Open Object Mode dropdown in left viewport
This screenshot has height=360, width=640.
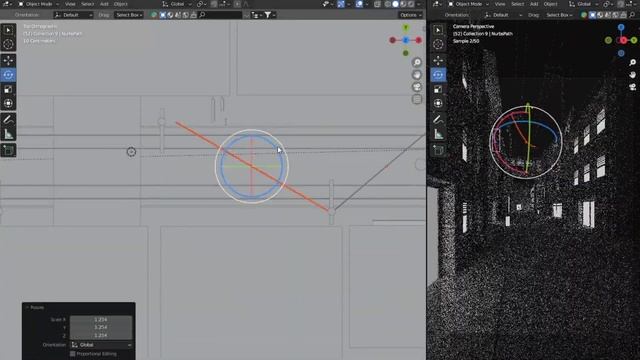point(39,4)
